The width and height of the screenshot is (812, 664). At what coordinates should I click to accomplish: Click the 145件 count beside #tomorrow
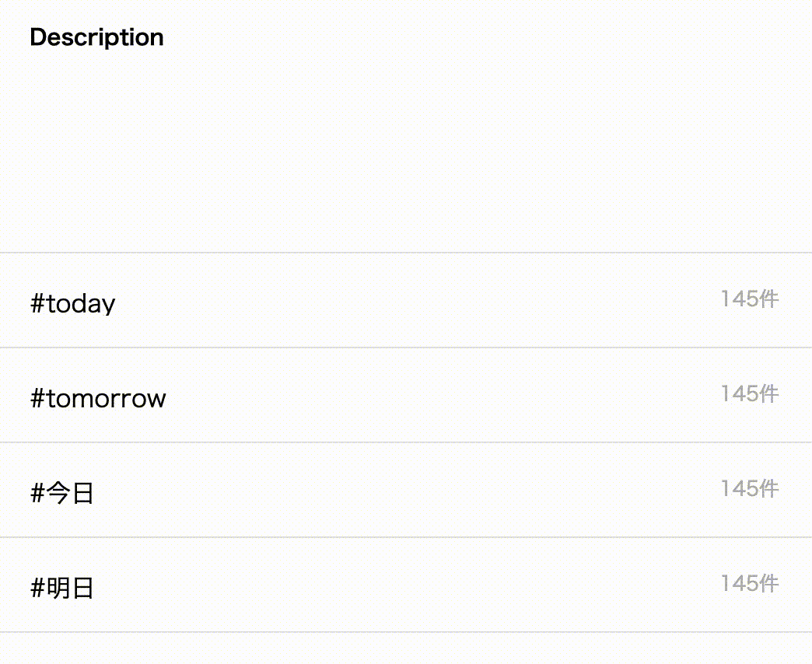tap(750, 393)
